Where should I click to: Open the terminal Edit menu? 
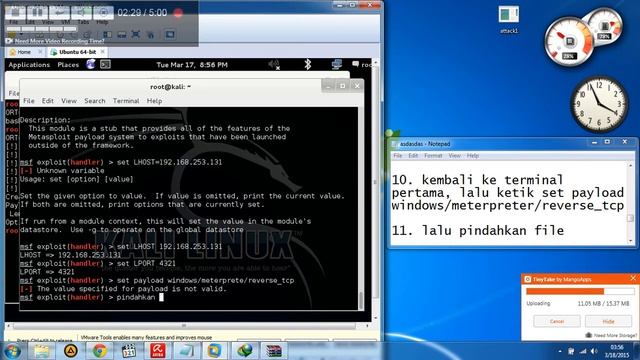(48, 101)
